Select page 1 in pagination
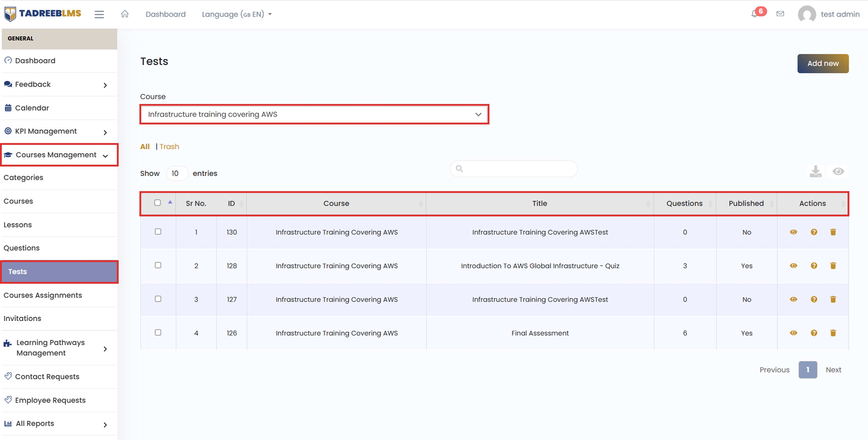 808,370
